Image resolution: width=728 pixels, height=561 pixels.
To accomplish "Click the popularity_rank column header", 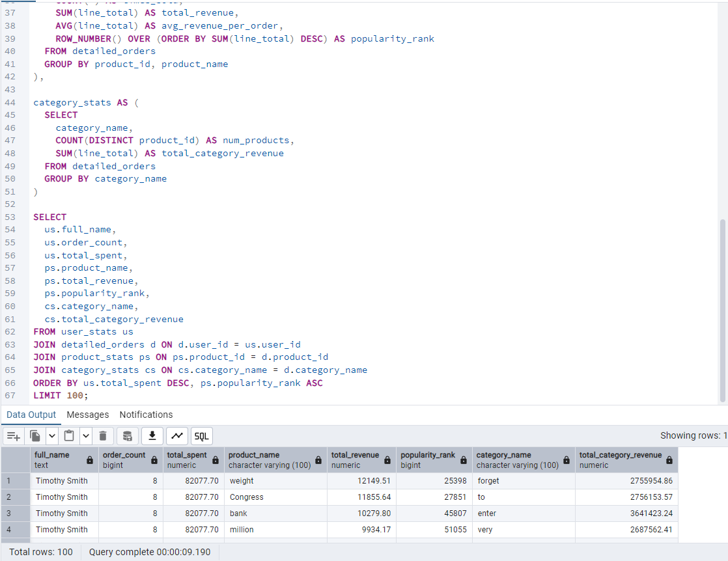I will point(427,459).
